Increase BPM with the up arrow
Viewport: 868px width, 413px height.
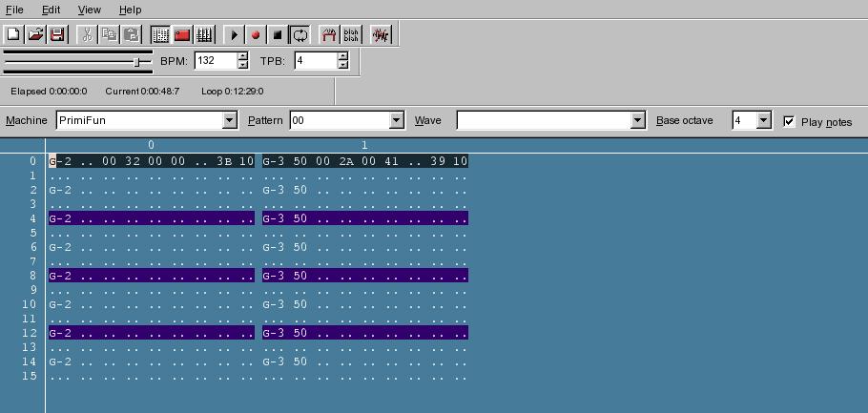click(242, 56)
